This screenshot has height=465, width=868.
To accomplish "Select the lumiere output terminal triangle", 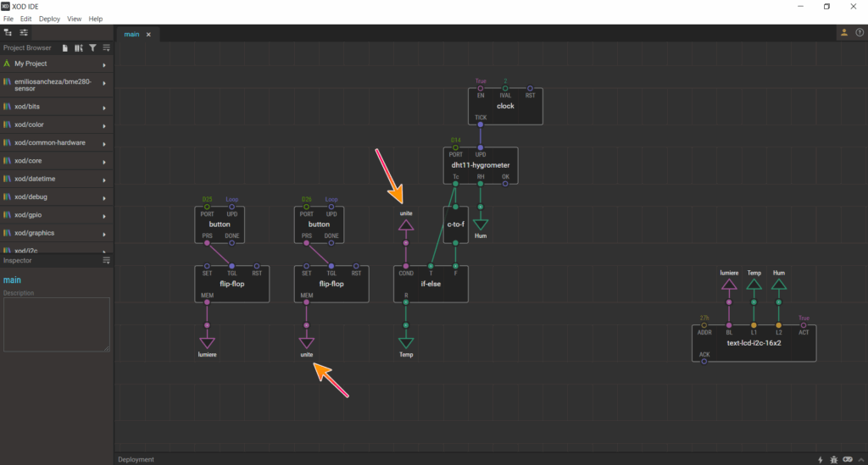I will [x=207, y=343].
